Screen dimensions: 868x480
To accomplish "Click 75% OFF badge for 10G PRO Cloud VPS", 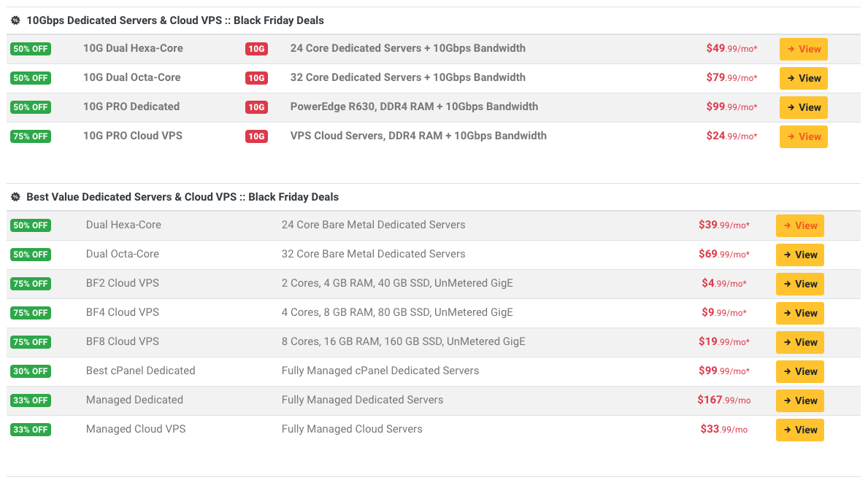I will (x=31, y=136).
